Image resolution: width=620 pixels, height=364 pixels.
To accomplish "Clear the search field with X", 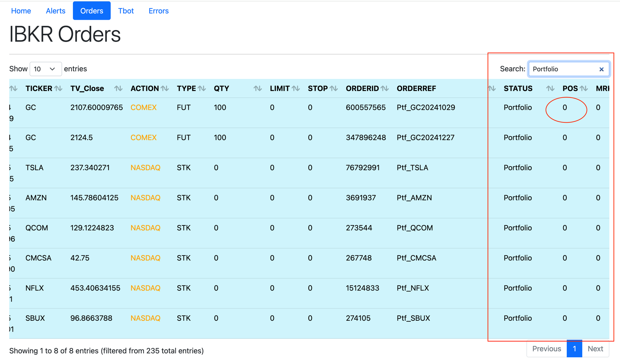I will (x=601, y=69).
